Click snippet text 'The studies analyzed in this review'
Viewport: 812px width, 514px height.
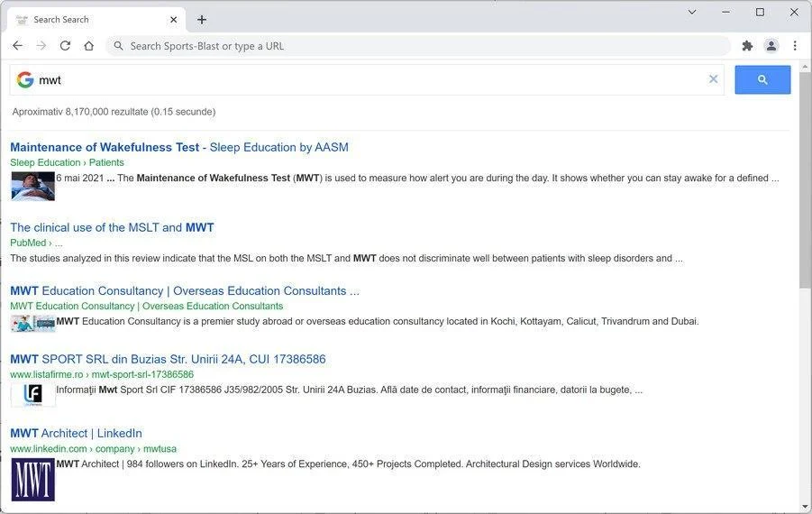82,258
